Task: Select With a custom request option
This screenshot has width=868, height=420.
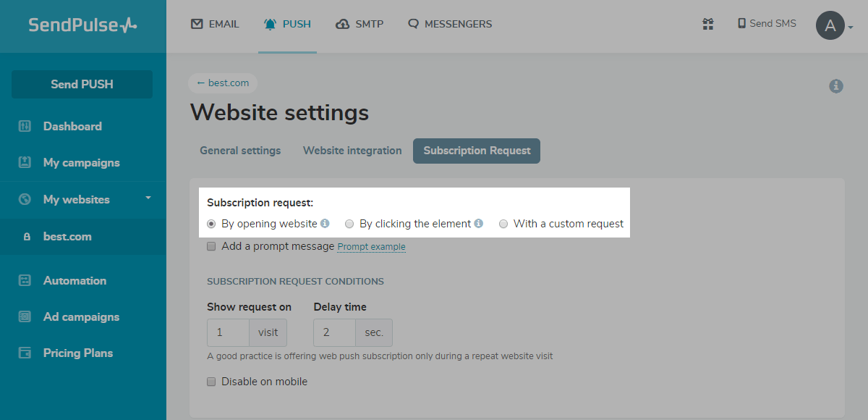Action: (x=503, y=224)
